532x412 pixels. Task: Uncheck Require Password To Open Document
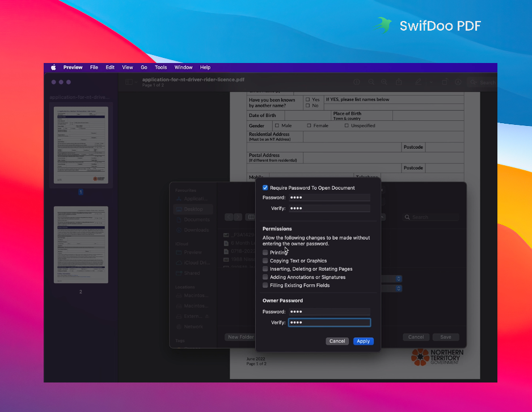265,188
